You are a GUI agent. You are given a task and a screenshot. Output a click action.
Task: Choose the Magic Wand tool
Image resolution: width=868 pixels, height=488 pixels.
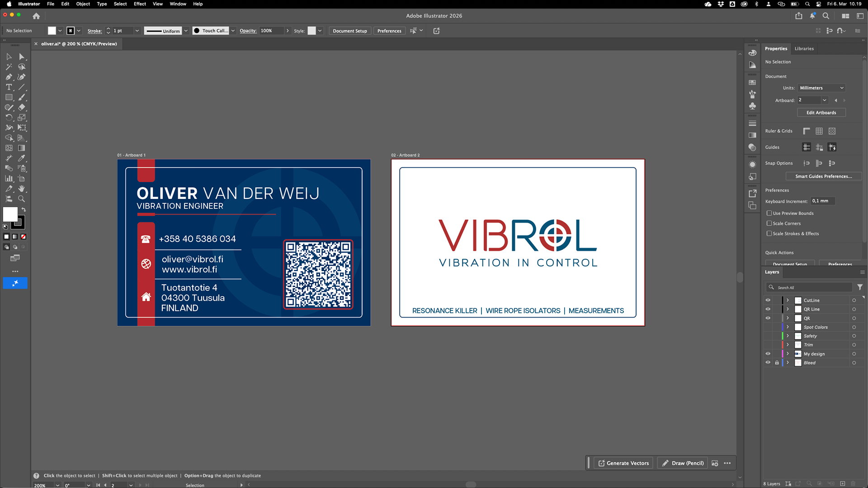tap(9, 67)
